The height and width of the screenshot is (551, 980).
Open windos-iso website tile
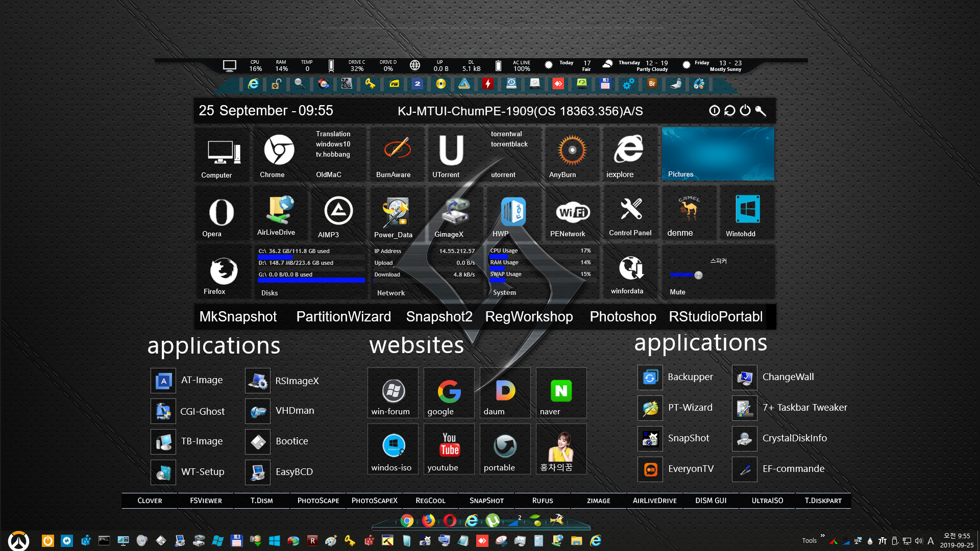(393, 449)
